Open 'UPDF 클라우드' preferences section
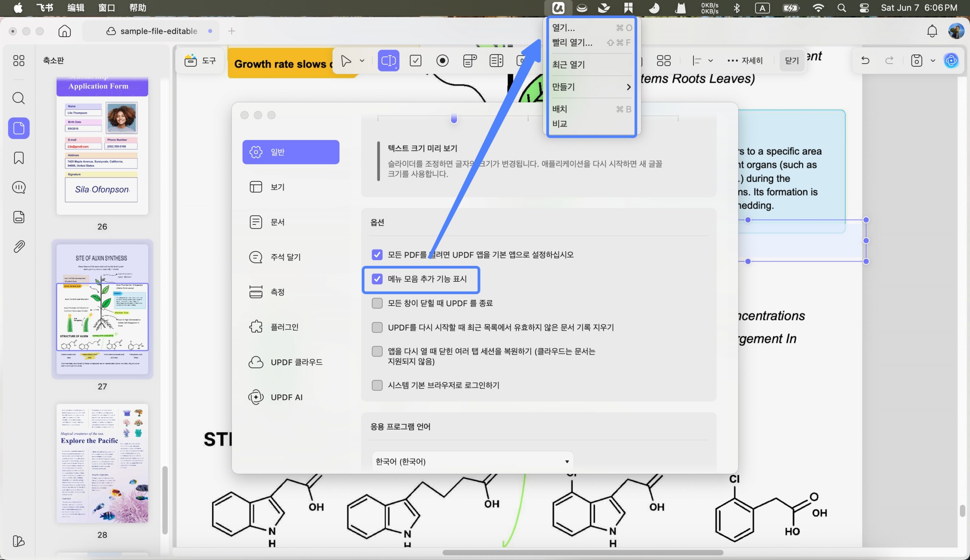Image resolution: width=970 pixels, height=560 pixels. click(x=291, y=362)
